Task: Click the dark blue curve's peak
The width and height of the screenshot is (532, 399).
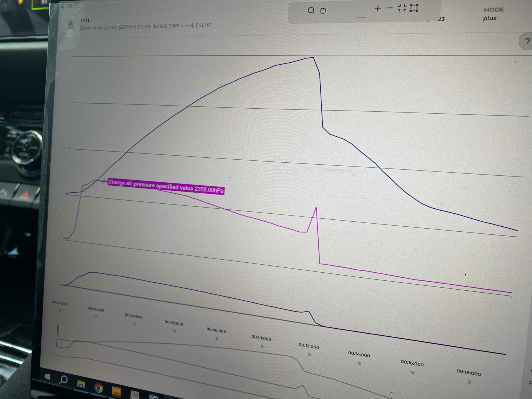Action: (x=313, y=57)
